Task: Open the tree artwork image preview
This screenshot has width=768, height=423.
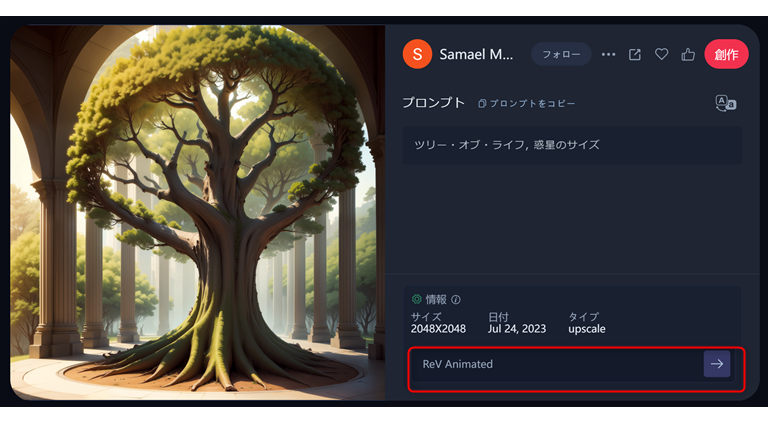Action: coord(198,212)
